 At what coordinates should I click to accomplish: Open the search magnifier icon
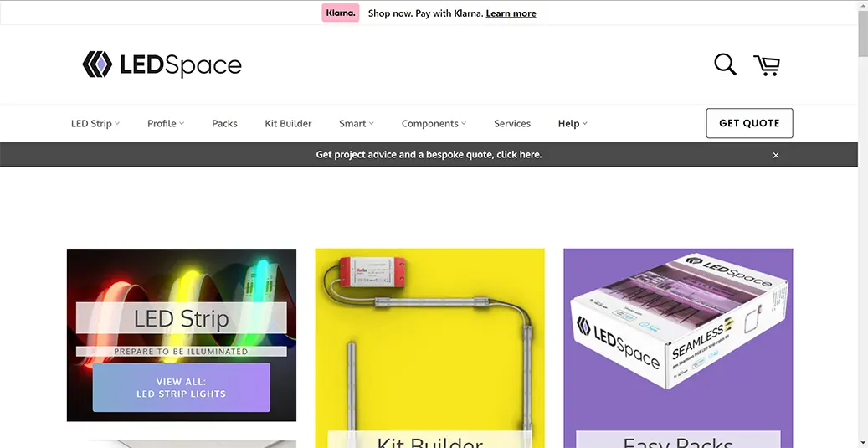point(725,64)
